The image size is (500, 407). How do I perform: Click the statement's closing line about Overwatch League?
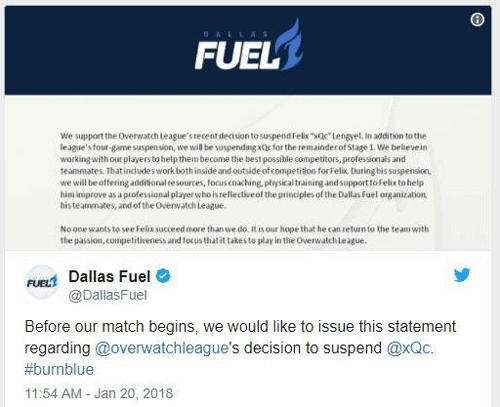click(213, 240)
